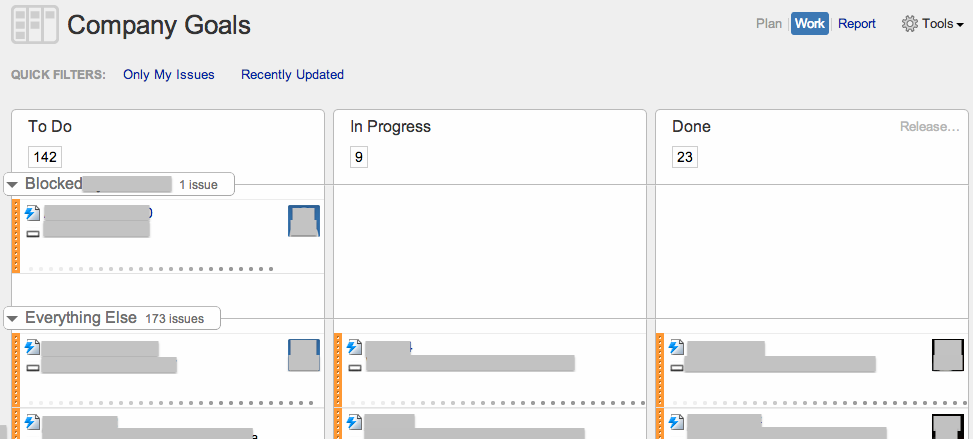Screen dimensions: 973x439
Task: Toggle the Recently Updated quick filter
Action: pos(292,75)
